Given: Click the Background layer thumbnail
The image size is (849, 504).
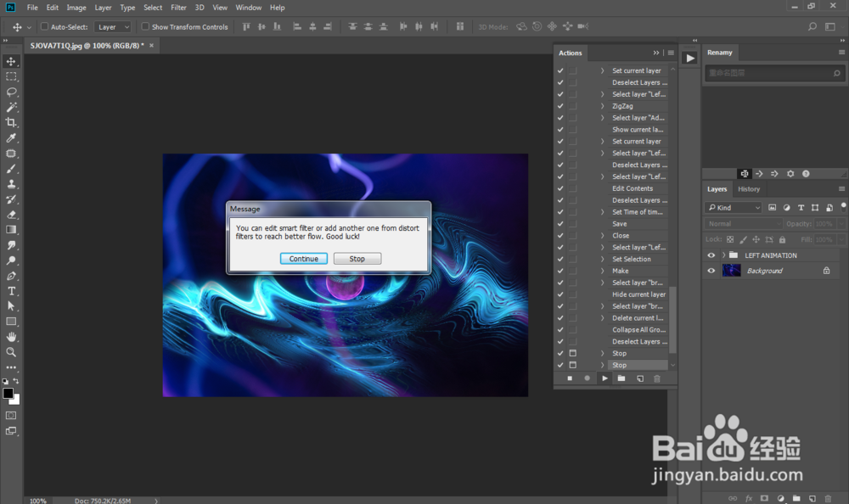Looking at the screenshot, I should click(x=731, y=271).
